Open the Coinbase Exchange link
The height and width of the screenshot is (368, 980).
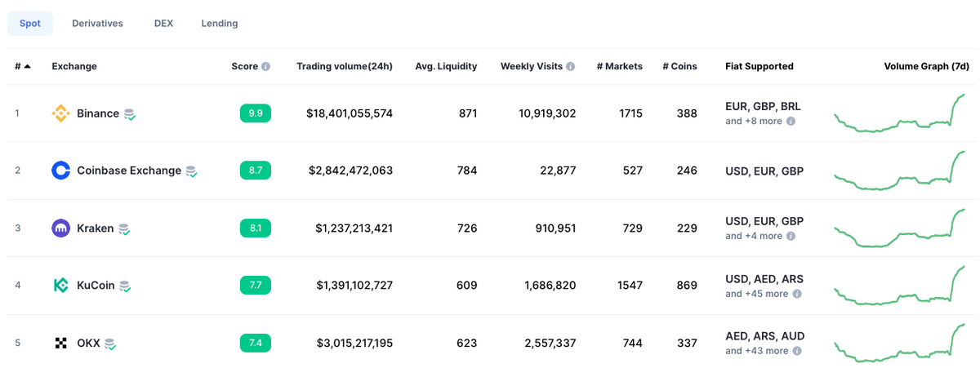[129, 171]
